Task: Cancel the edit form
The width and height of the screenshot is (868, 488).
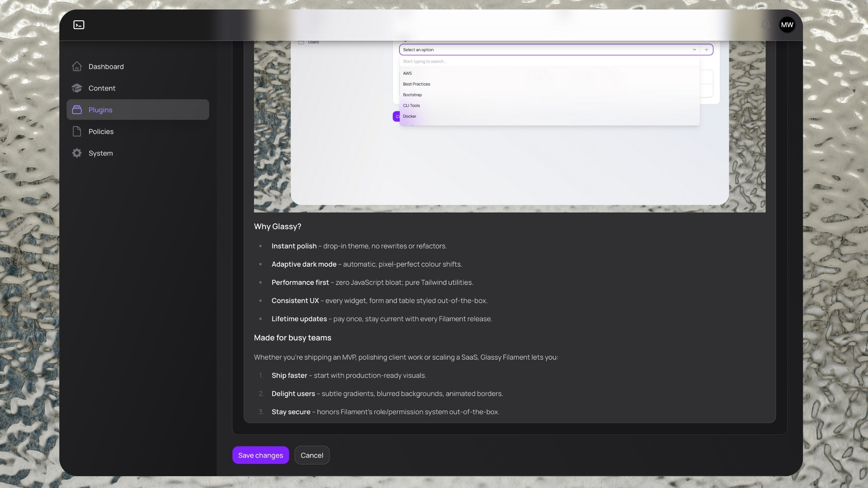Action: pos(312,455)
